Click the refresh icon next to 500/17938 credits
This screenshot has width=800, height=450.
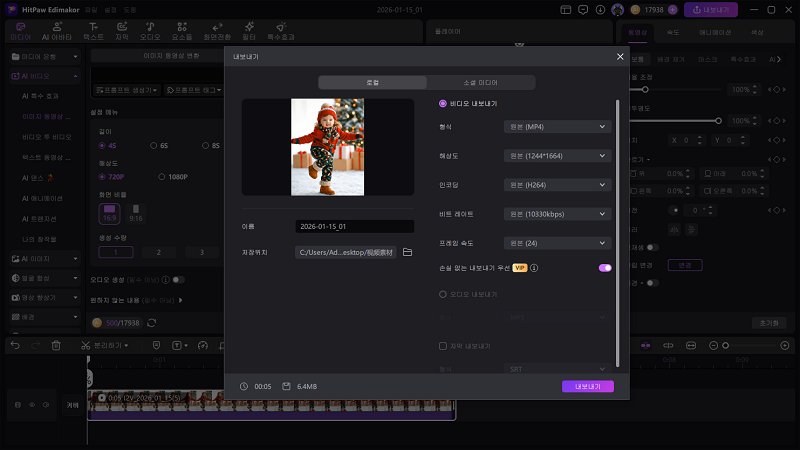pos(151,323)
